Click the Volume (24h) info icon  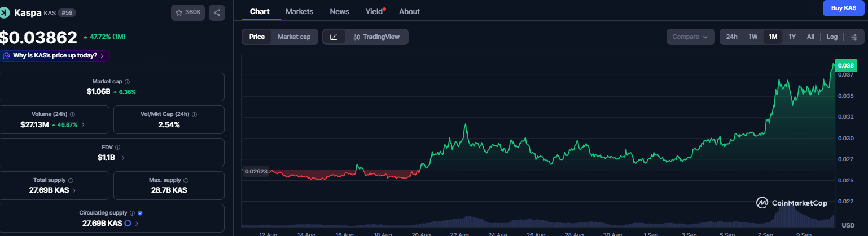pos(72,114)
